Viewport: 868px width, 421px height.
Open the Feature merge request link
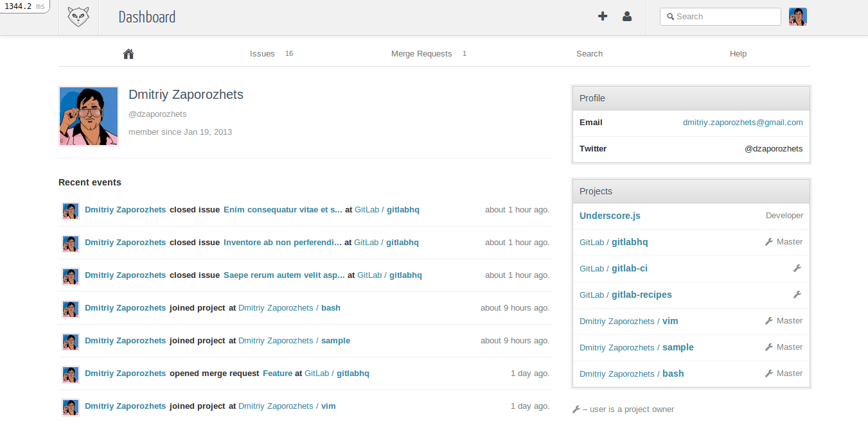click(x=278, y=374)
